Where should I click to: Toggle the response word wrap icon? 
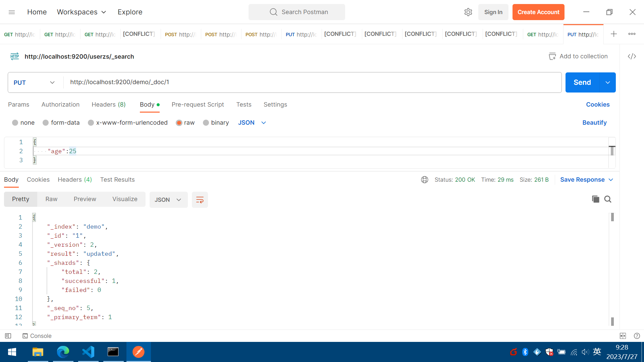[200, 200]
